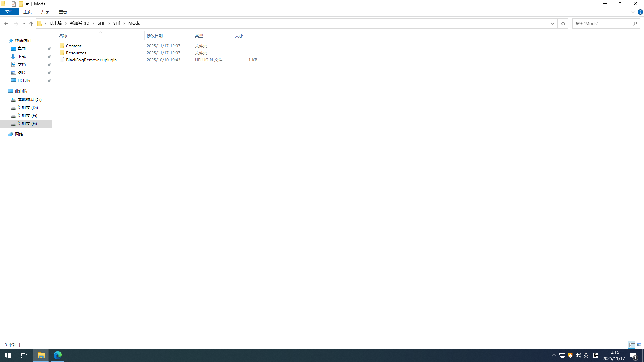
Task: Customize the quick access toolbar dropdown
Action: tap(28, 4)
